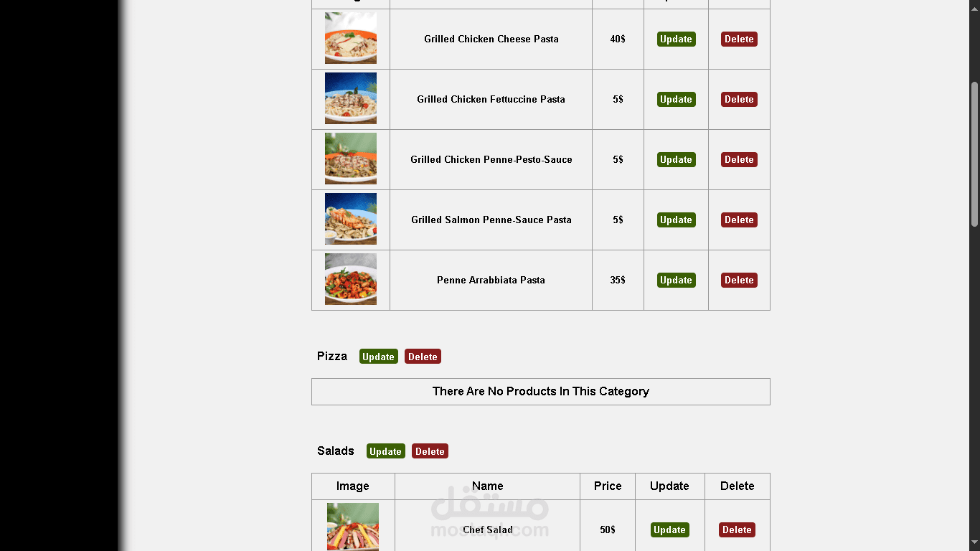
Task: Delete the Grilled Chicken Cheese Pasta product
Action: (x=739, y=39)
